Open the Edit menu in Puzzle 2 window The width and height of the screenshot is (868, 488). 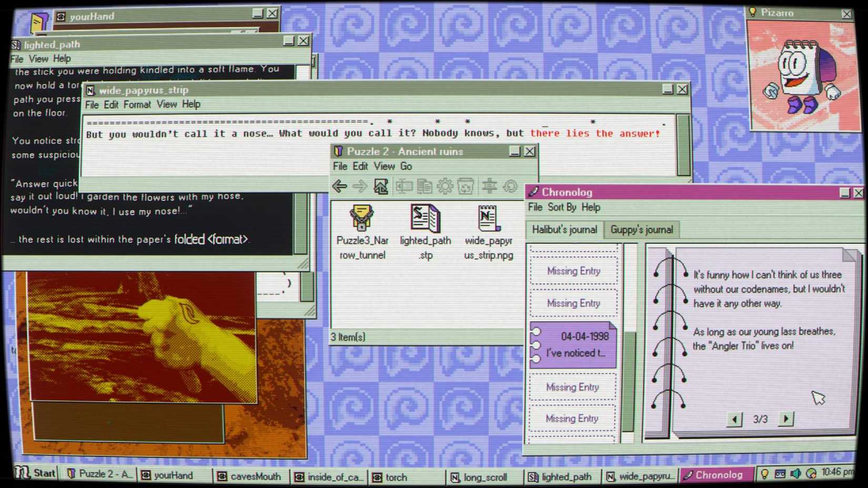click(360, 166)
